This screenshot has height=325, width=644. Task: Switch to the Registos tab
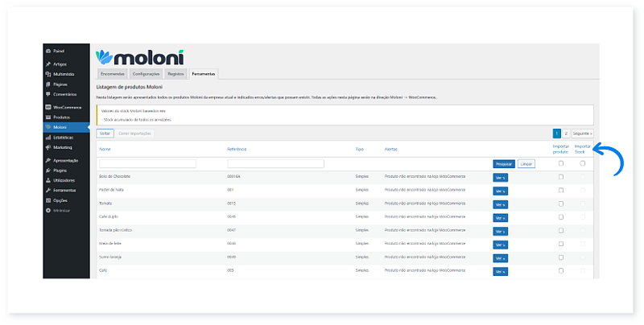[x=175, y=74]
